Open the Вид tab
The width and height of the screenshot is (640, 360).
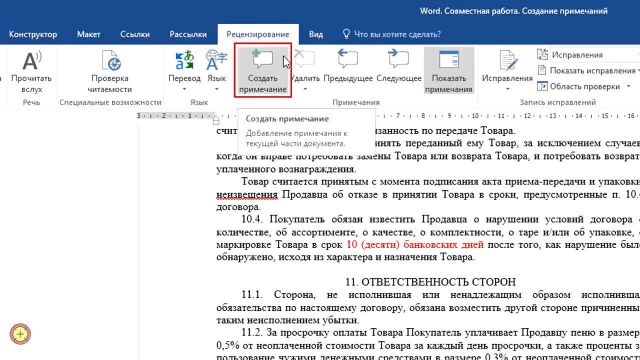click(x=316, y=34)
